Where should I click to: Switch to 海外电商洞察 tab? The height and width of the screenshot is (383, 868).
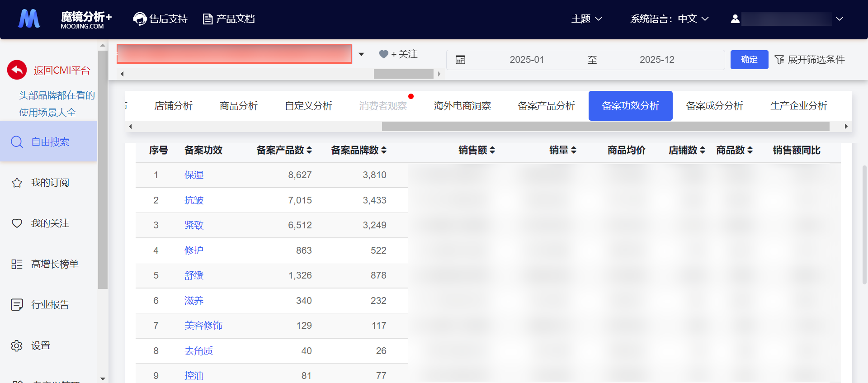(x=462, y=106)
